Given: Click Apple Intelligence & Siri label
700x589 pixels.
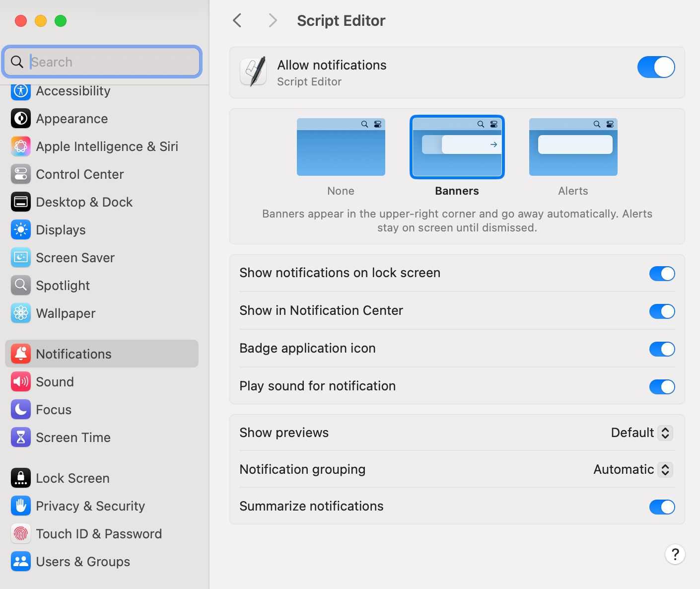Looking at the screenshot, I should pyautogui.click(x=107, y=147).
